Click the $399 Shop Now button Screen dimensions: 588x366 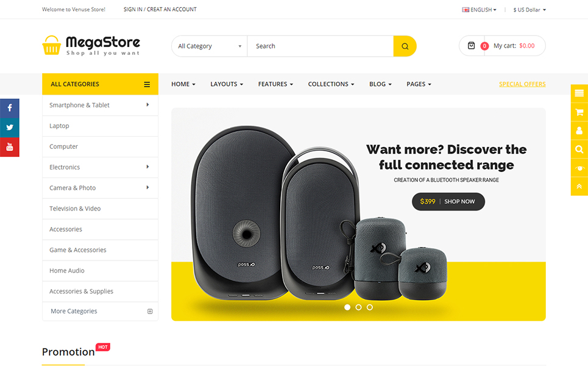click(448, 201)
